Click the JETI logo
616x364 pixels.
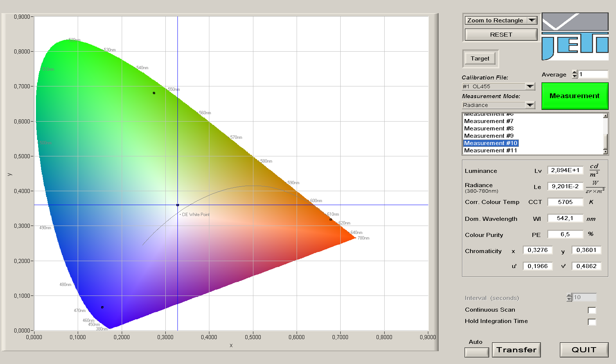click(575, 37)
